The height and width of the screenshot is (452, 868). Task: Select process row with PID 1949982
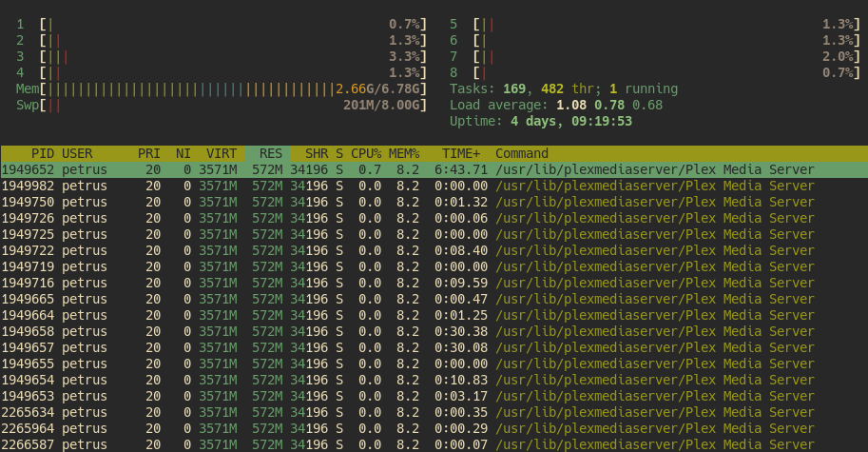point(434,186)
